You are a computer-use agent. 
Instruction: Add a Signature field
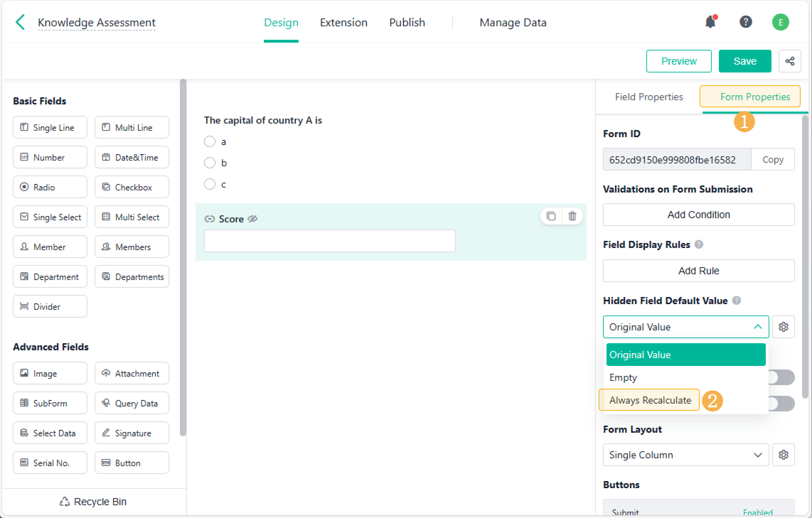click(x=132, y=433)
